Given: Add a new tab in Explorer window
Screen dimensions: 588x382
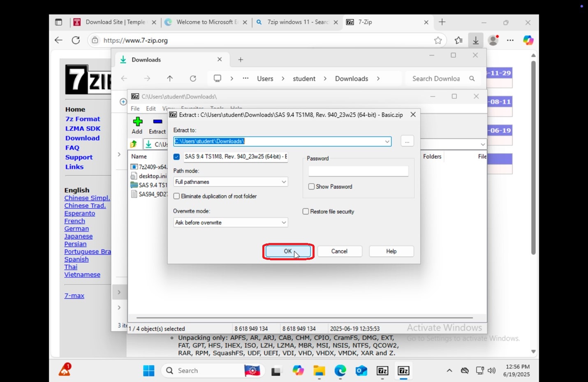Looking at the screenshot, I should [x=241, y=60].
